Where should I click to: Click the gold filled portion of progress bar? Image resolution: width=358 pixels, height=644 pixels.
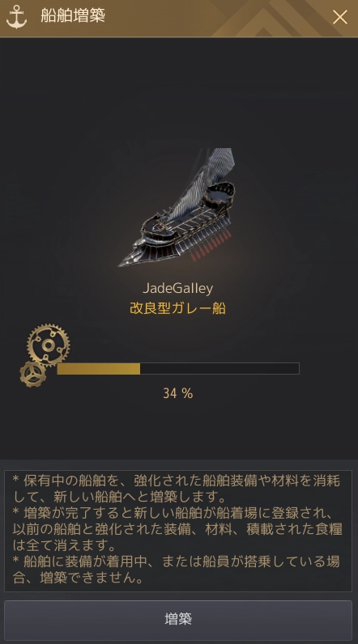click(x=99, y=368)
